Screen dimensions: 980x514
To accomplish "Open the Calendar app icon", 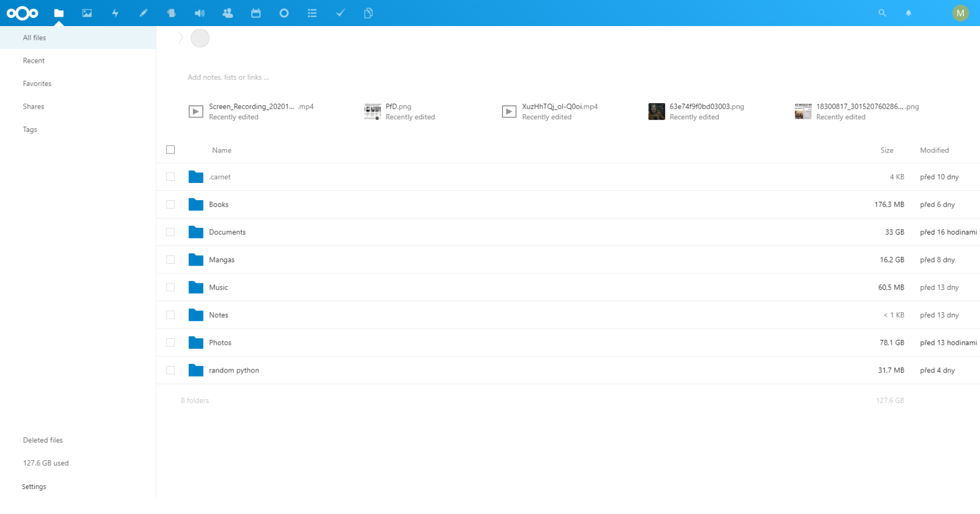I will 256,13.
